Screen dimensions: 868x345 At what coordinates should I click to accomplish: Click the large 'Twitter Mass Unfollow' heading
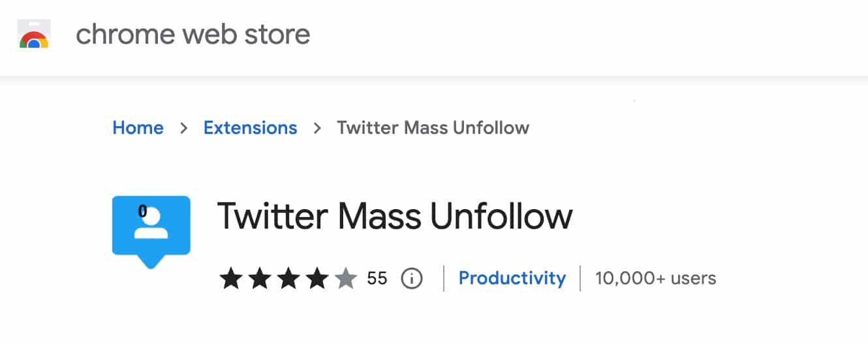tap(394, 216)
